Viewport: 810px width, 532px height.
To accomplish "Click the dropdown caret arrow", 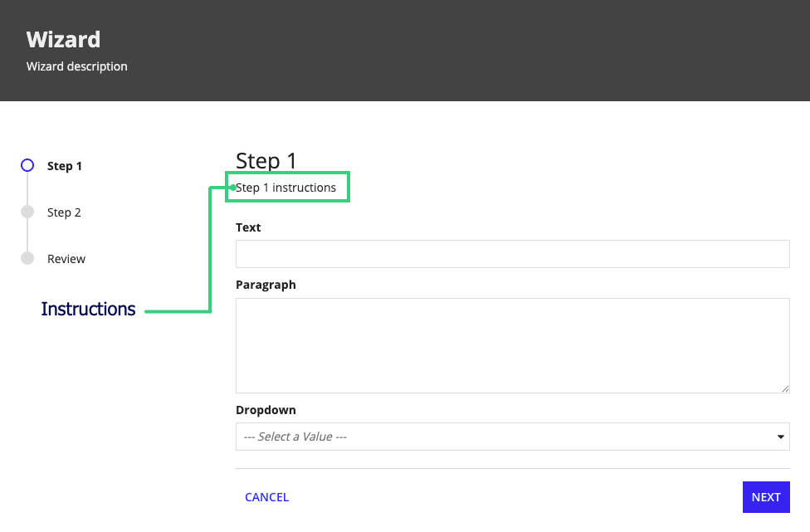I will point(781,437).
